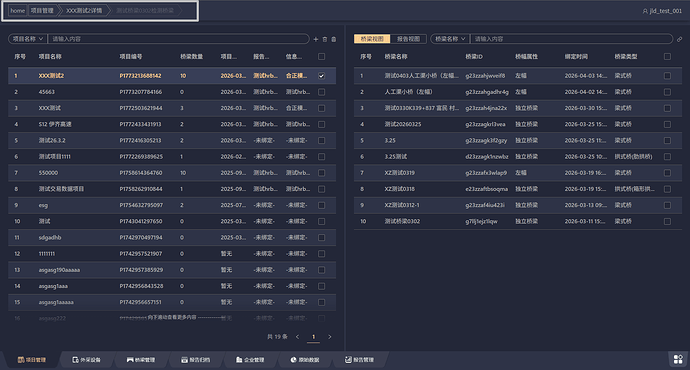Viewport: 690px width, 370px height.
Task: Open the 原始数据 bottom tab
Action: [x=305, y=360]
